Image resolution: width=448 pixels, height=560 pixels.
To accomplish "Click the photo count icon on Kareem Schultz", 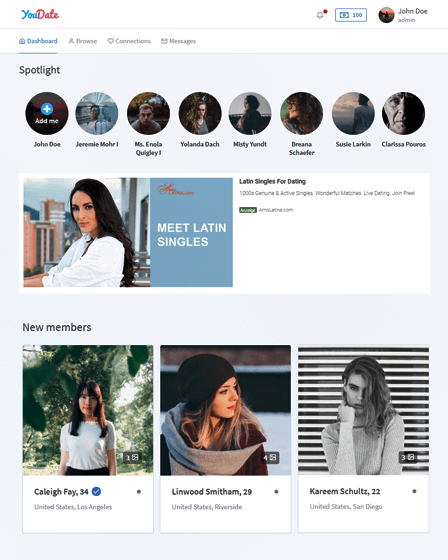I will click(408, 457).
